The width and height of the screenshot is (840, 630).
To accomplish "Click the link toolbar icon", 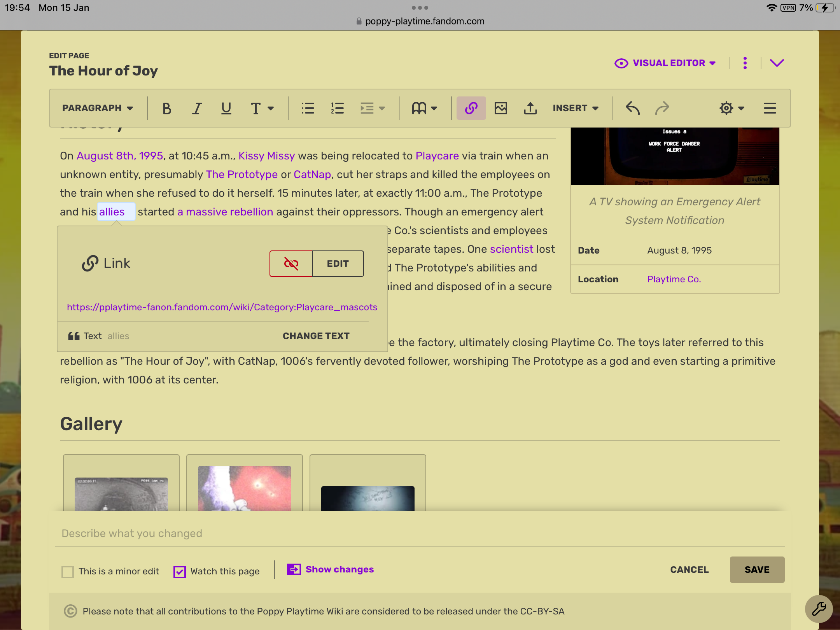I will (x=471, y=108).
